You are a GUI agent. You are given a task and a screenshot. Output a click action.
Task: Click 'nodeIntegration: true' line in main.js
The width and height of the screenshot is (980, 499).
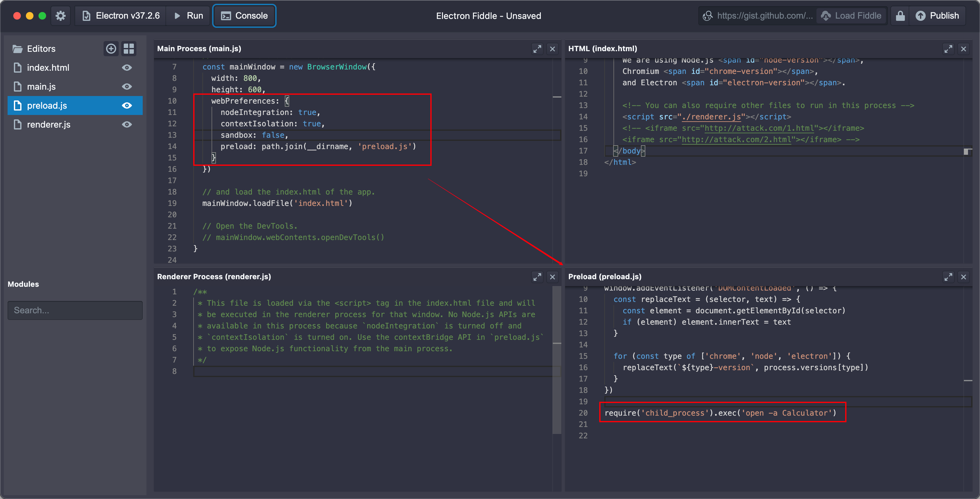click(270, 112)
